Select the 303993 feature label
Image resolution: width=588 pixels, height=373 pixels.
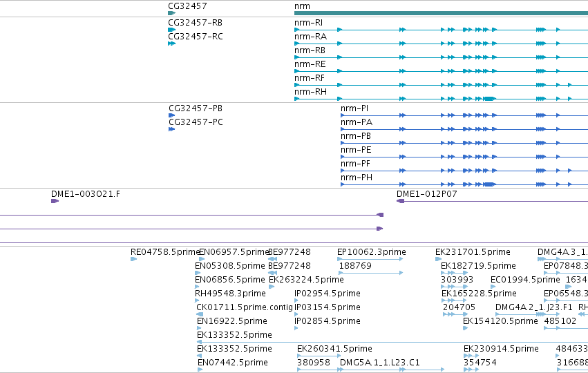tap(457, 280)
